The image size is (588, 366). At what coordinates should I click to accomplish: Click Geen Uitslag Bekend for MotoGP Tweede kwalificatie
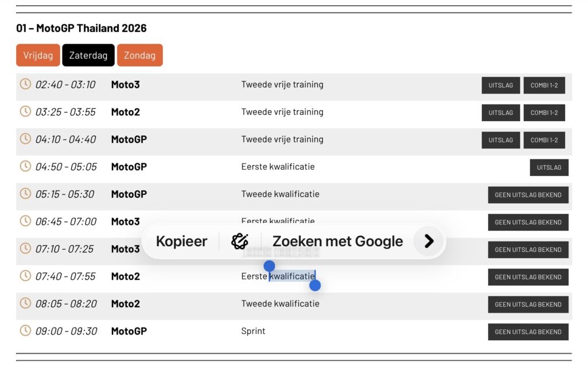click(528, 195)
